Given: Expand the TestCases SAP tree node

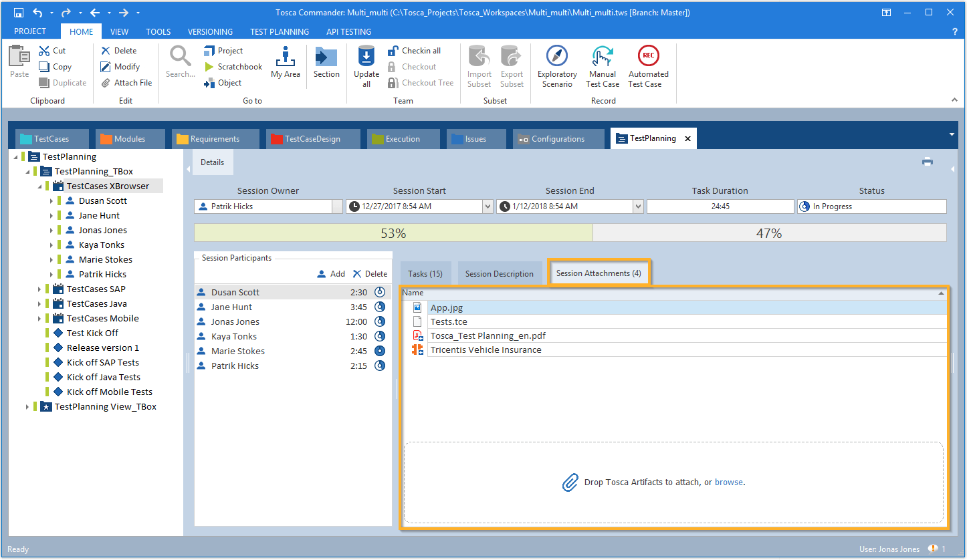Looking at the screenshot, I should pyautogui.click(x=39, y=289).
